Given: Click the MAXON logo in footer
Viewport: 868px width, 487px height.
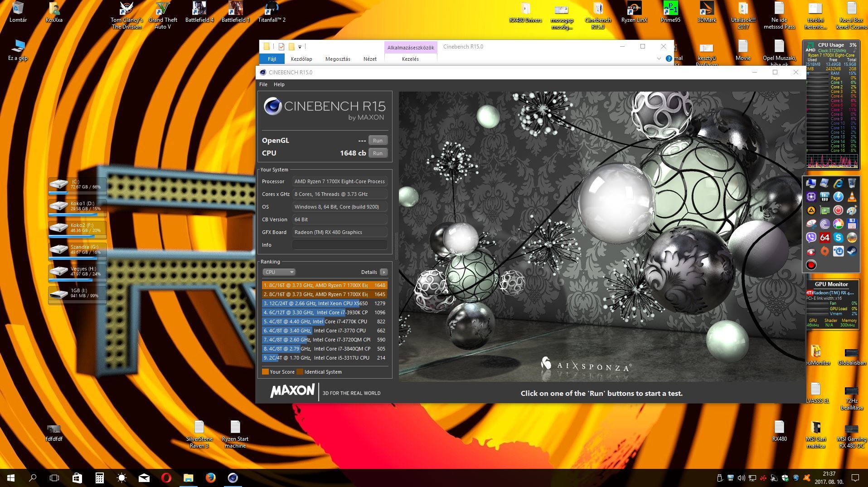Looking at the screenshot, I should (292, 391).
